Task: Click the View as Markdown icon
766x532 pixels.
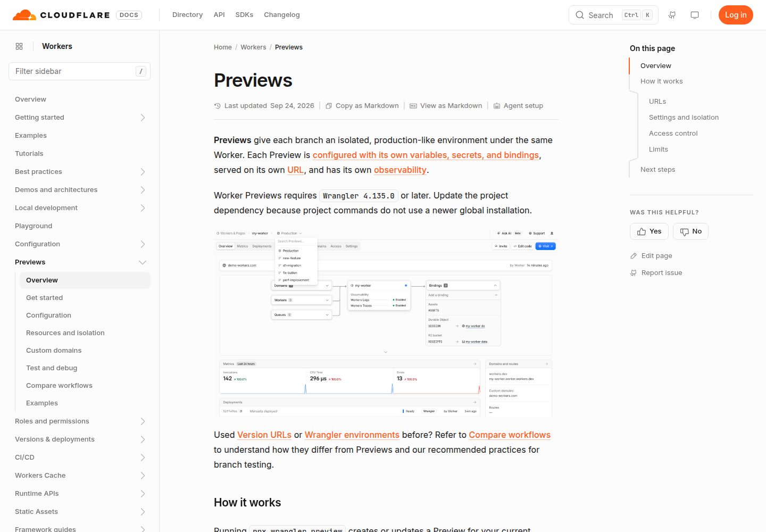Action: pos(413,106)
